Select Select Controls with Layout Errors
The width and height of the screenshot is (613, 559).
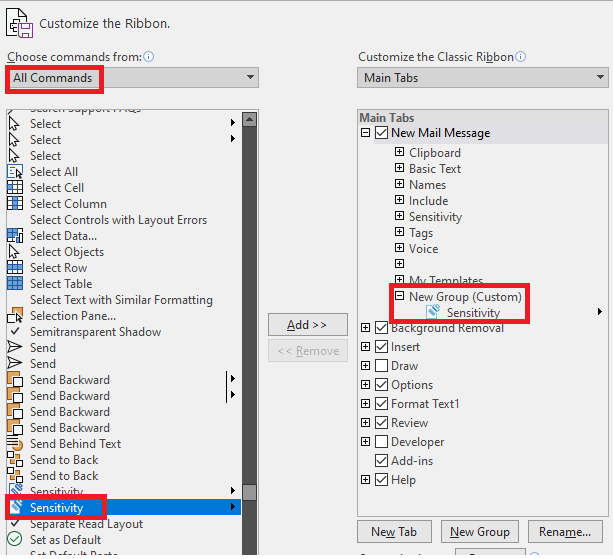click(124, 220)
